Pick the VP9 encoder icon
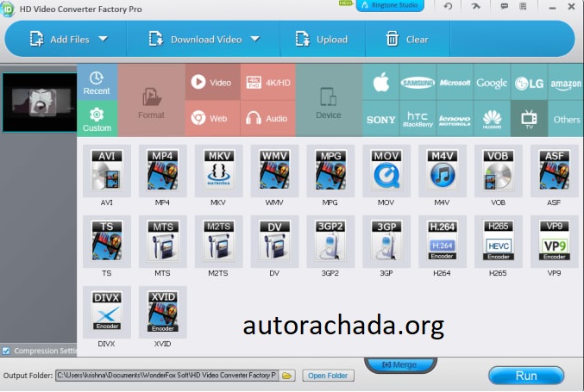The width and height of the screenshot is (584, 392). [554, 241]
